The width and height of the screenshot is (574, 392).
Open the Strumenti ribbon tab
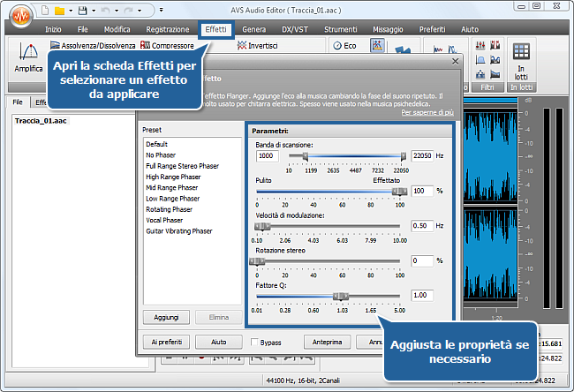click(340, 29)
